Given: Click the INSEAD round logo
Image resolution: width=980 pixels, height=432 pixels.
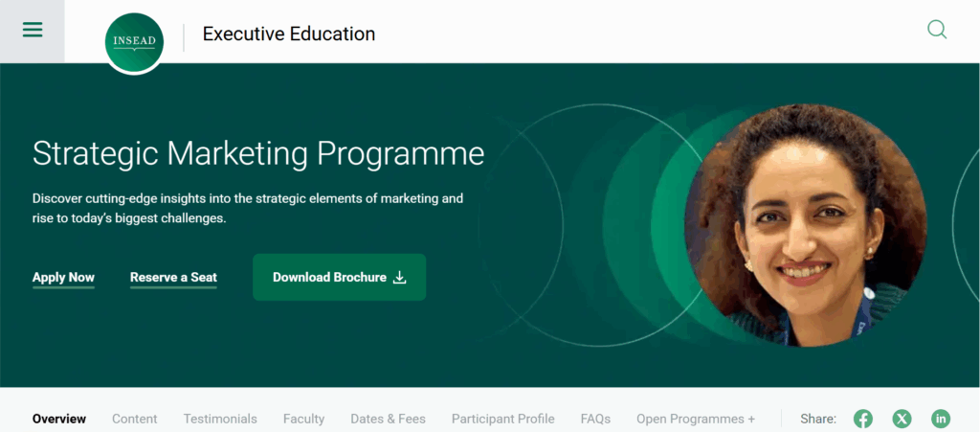Looking at the screenshot, I should (134, 42).
